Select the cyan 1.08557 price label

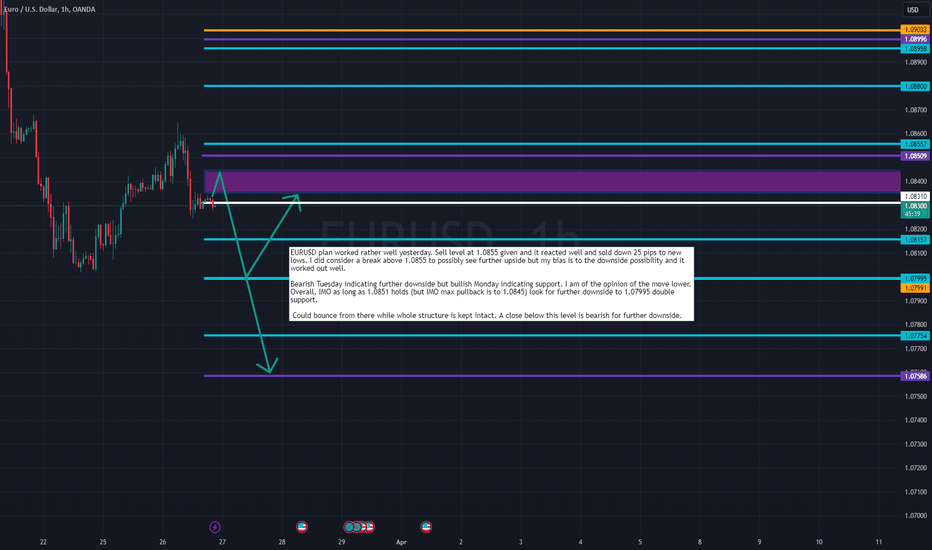[x=915, y=144]
